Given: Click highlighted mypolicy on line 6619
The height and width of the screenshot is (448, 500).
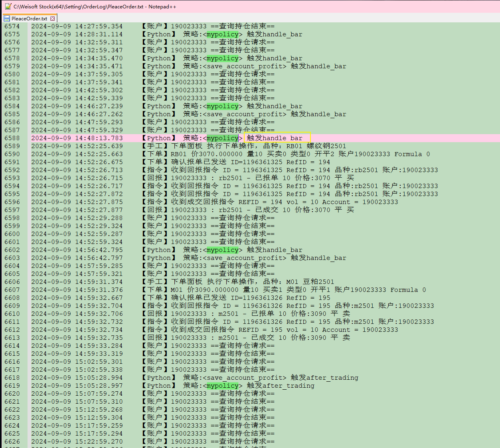Looking at the screenshot, I should (222, 386).
